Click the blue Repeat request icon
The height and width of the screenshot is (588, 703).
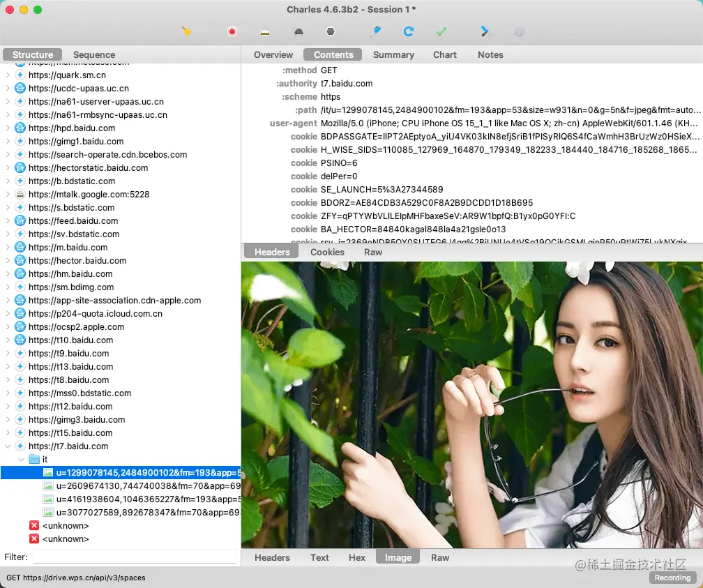coord(409,31)
